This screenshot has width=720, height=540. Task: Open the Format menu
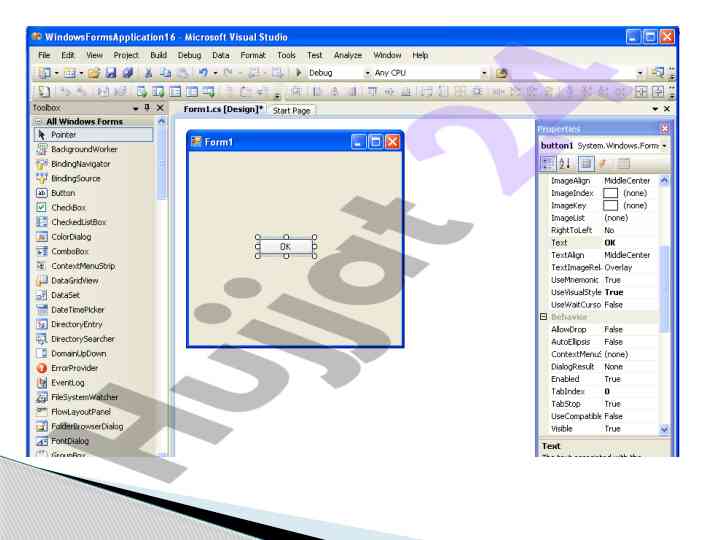[253, 55]
